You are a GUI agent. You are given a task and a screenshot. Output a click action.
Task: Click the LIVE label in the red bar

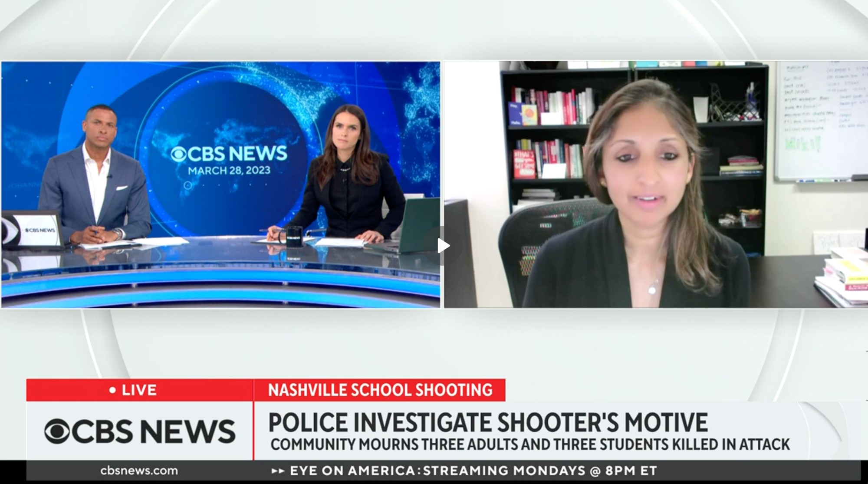pyautogui.click(x=139, y=390)
